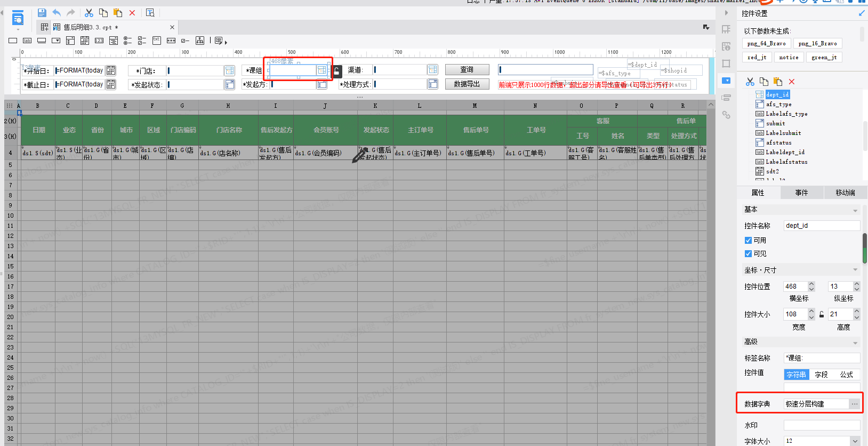Add the png_64_Bravo parameter

(766, 44)
